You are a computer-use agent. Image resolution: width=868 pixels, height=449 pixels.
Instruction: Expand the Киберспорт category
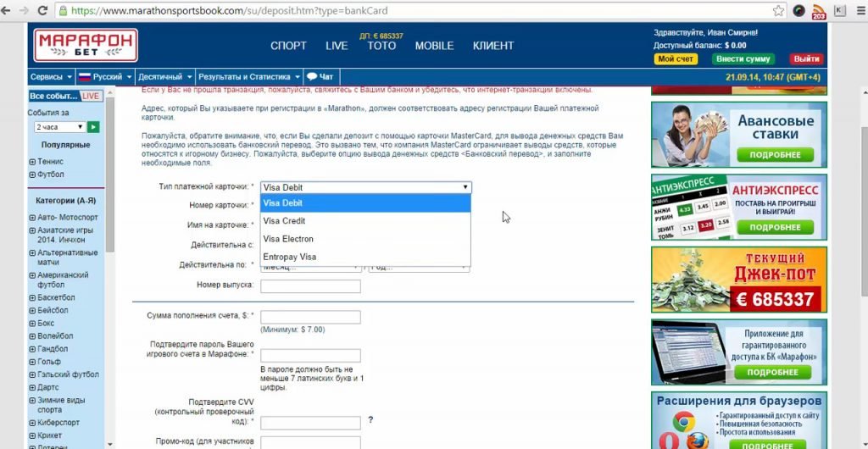(x=32, y=423)
